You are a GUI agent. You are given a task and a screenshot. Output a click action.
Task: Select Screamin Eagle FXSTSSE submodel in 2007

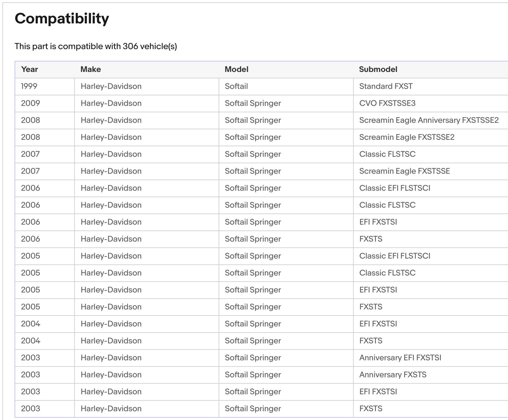[x=405, y=171]
